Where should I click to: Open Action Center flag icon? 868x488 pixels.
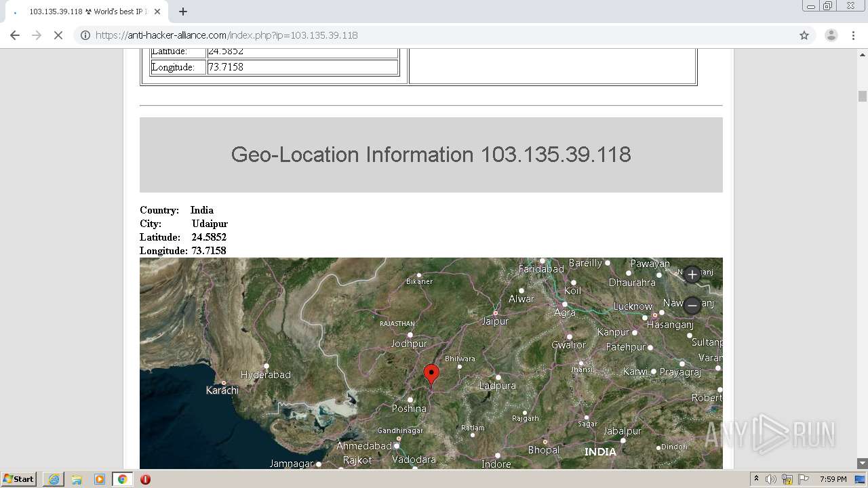[803, 479]
